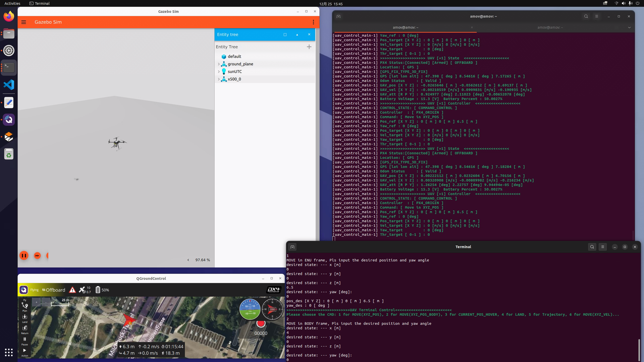This screenshot has width=644, height=362.
Task: Click the 97.64 % real time factor
Action: point(203,260)
